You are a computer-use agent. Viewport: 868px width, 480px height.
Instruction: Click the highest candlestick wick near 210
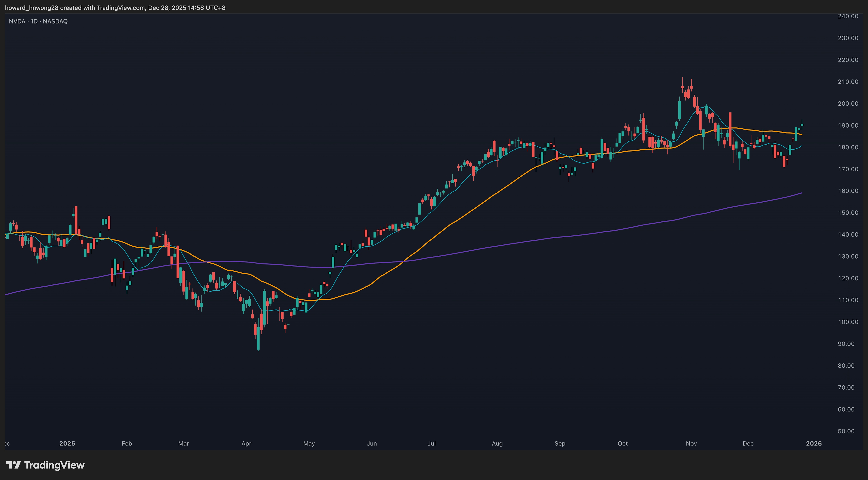point(682,82)
